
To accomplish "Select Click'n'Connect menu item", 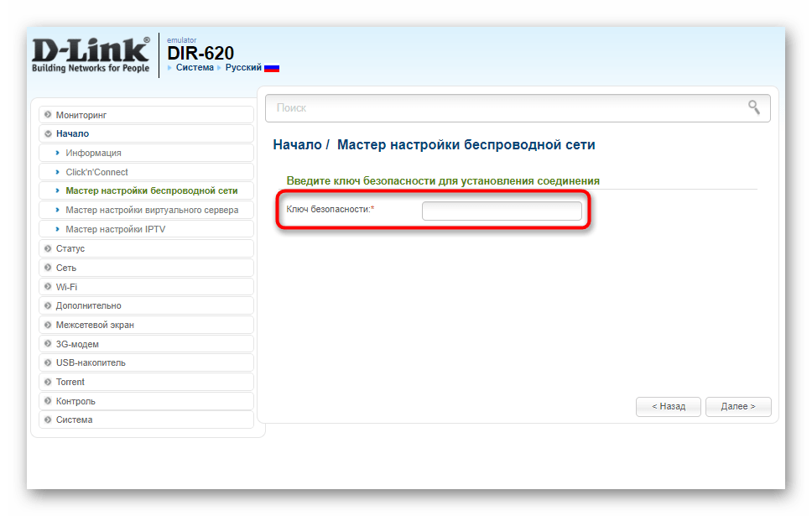I will click(146, 172).
